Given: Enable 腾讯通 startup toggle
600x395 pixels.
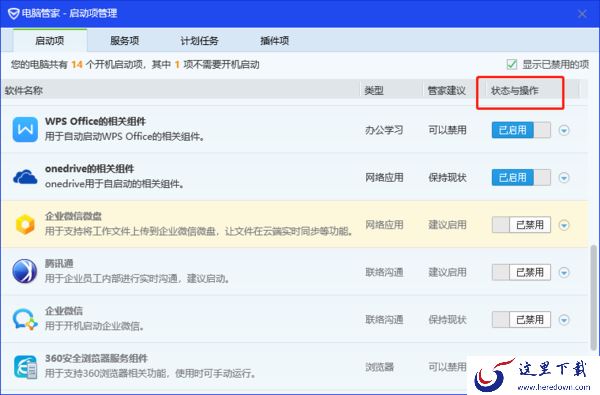Looking at the screenshot, I should coord(521,272).
